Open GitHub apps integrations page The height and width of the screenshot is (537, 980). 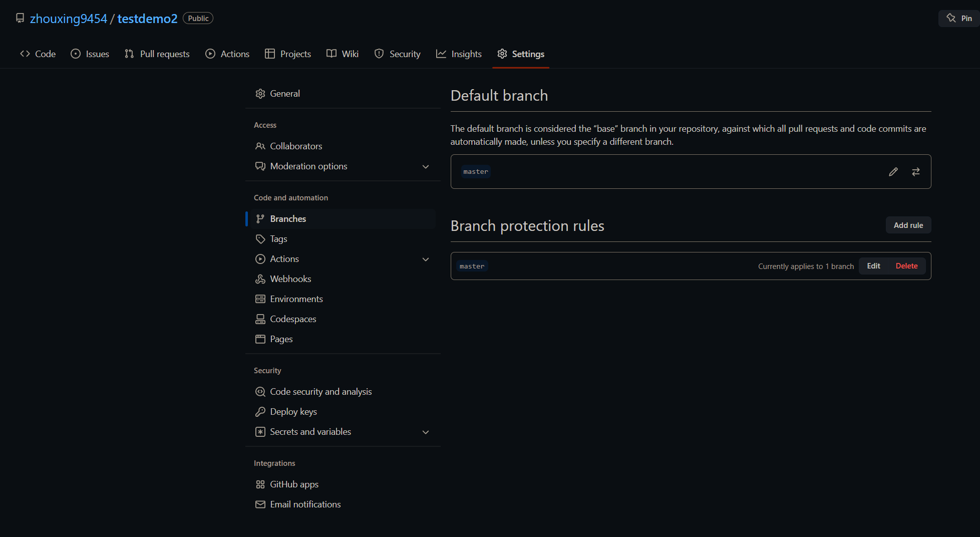coord(294,484)
